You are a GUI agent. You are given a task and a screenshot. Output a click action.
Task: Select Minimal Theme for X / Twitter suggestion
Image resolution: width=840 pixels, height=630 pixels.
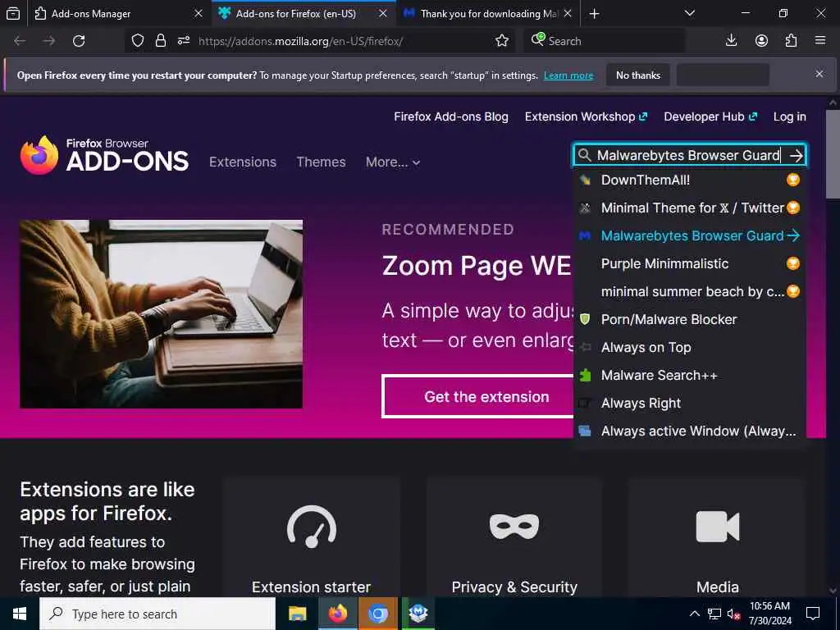689,208
